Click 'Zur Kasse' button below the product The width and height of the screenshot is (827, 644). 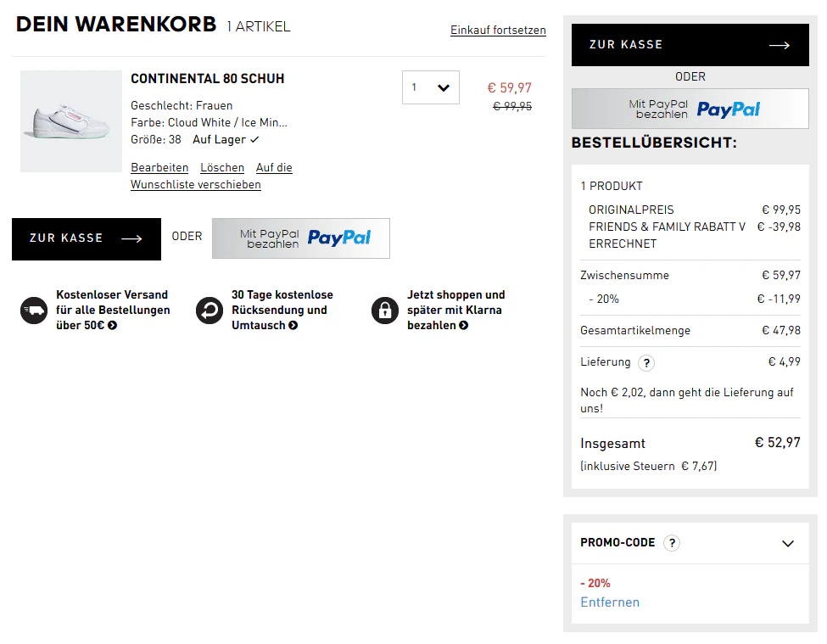click(x=87, y=239)
